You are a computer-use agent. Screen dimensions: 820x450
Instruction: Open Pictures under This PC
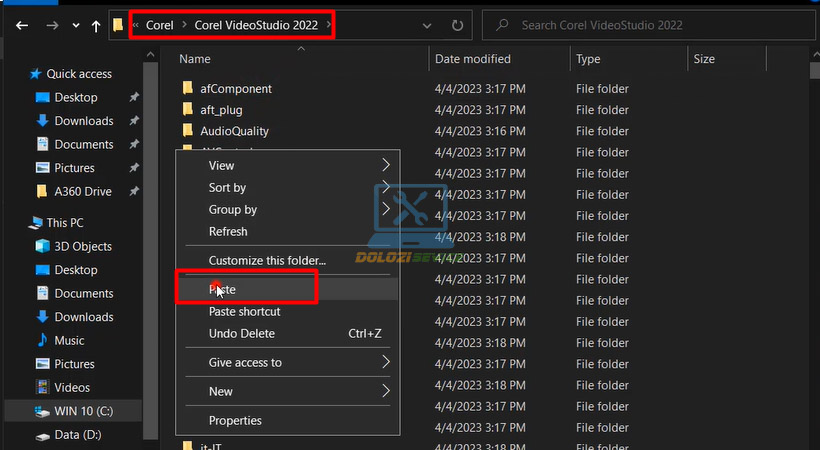pos(74,364)
